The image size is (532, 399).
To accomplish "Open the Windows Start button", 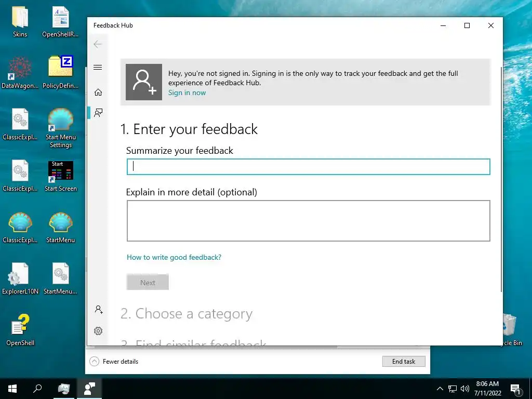I will coord(12,389).
